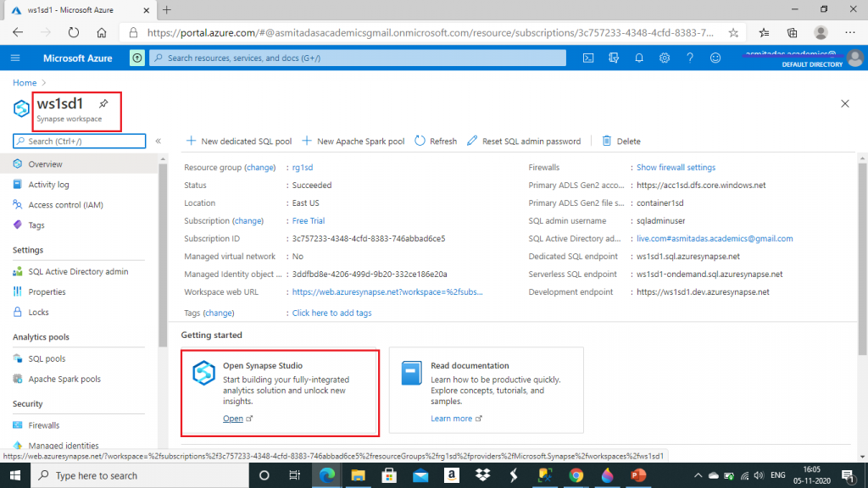The width and height of the screenshot is (868, 488).
Task: Show hidden system tray icons chevron
Action: pos(698,475)
